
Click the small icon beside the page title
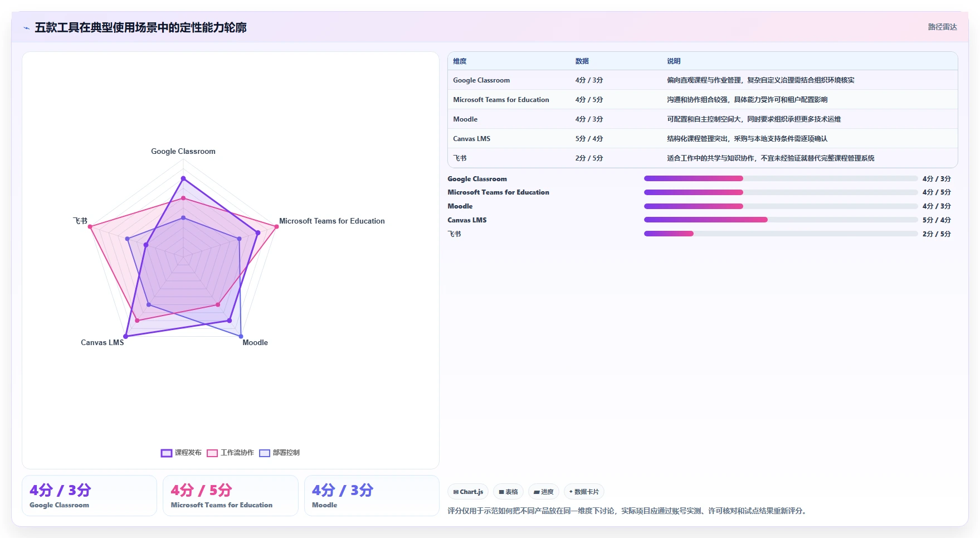tap(26, 28)
